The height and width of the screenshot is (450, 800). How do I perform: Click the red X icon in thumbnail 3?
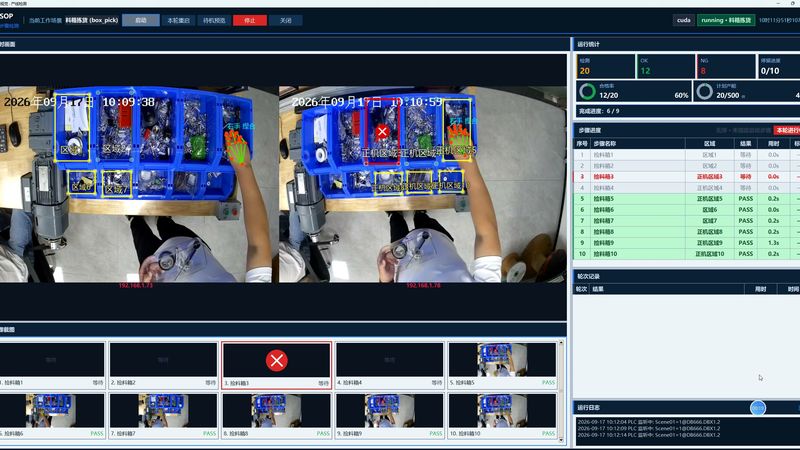click(277, 361)
